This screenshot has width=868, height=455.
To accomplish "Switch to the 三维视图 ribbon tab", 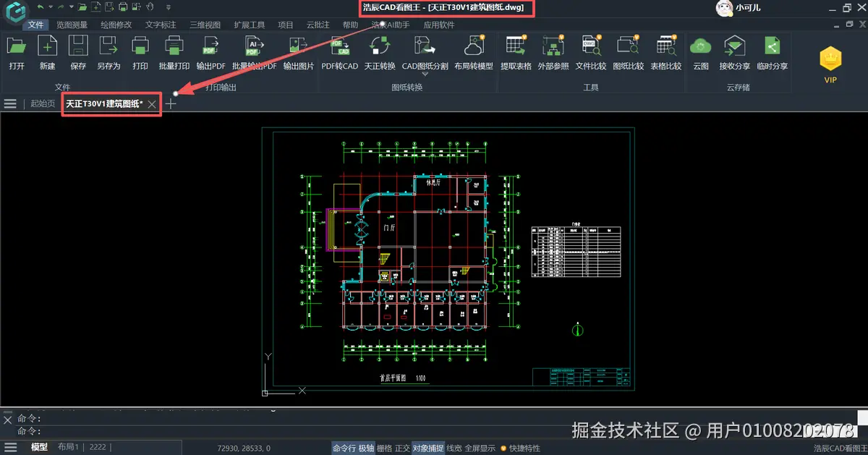I will click(x=205, y=25).
